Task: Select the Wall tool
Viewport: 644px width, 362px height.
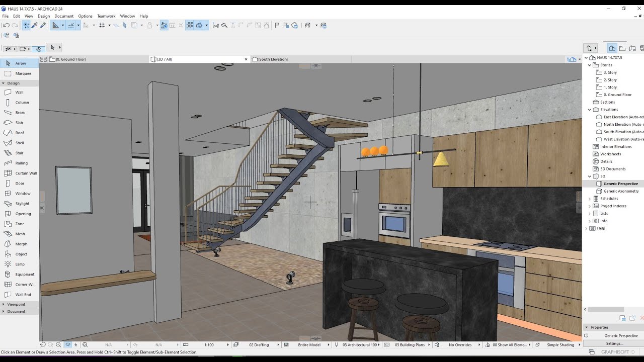Action: pyautogui.click(x=20, y=92)
